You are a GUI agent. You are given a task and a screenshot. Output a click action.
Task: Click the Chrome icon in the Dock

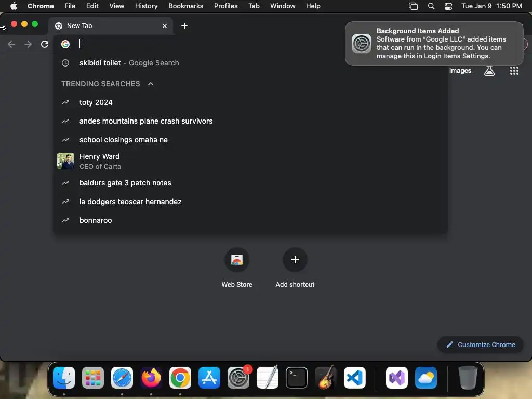[180, 378]
